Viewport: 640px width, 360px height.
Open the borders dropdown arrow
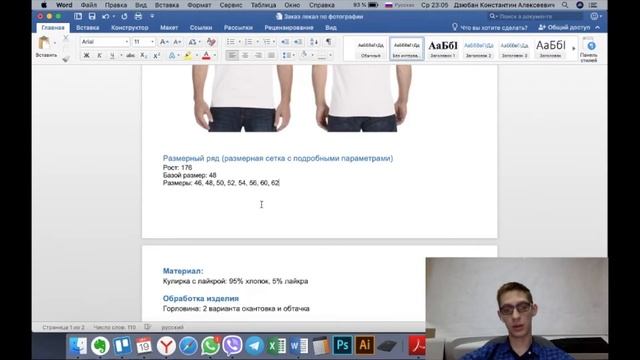click(330, 56)
